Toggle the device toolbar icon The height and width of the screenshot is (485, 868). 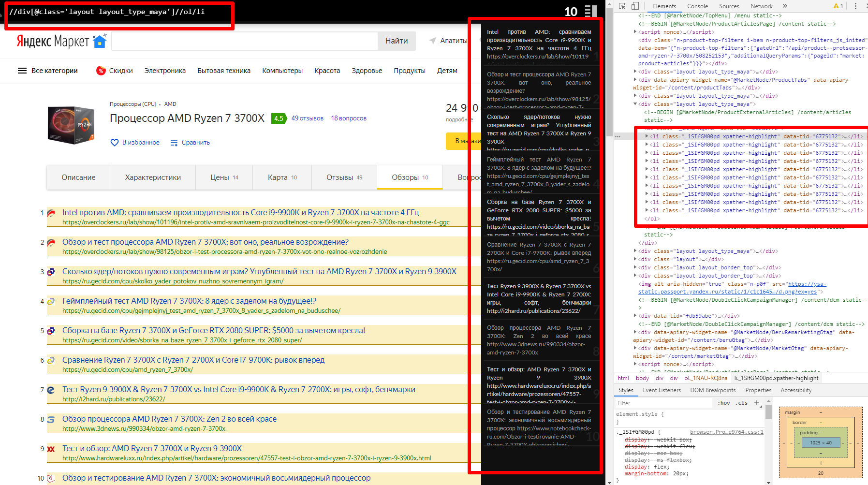[635, 6]
